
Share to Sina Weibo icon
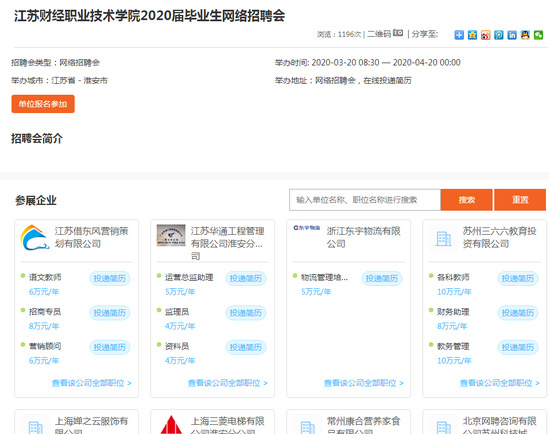[485, 35]
